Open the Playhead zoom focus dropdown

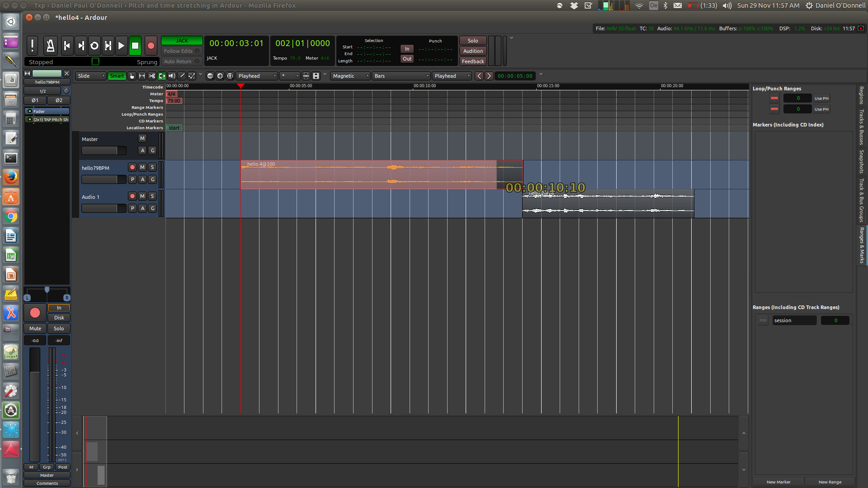coord(256,76)
